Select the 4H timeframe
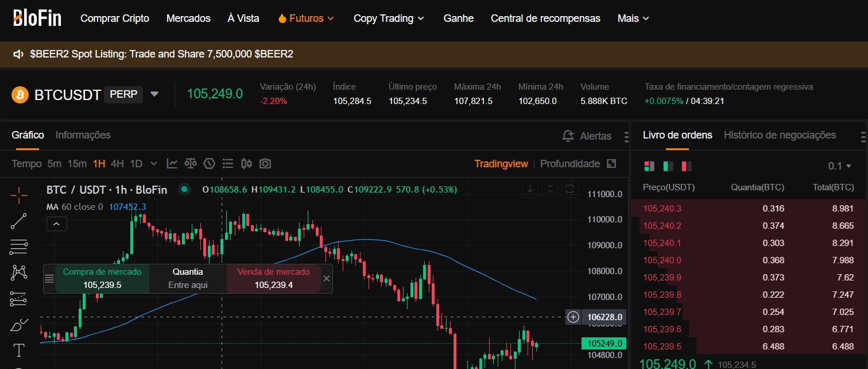This screenshot has width=868, height=369. 117,164
